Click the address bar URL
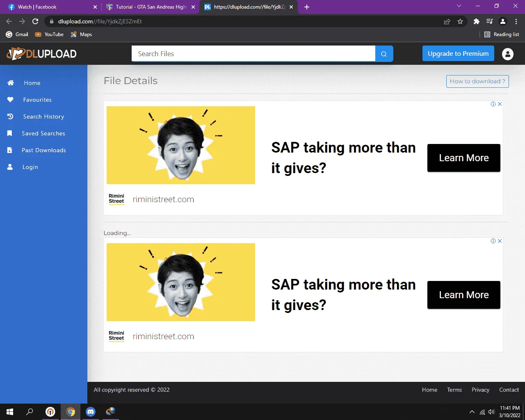Screen dimensions: 525x420 [x=100, y=21]
